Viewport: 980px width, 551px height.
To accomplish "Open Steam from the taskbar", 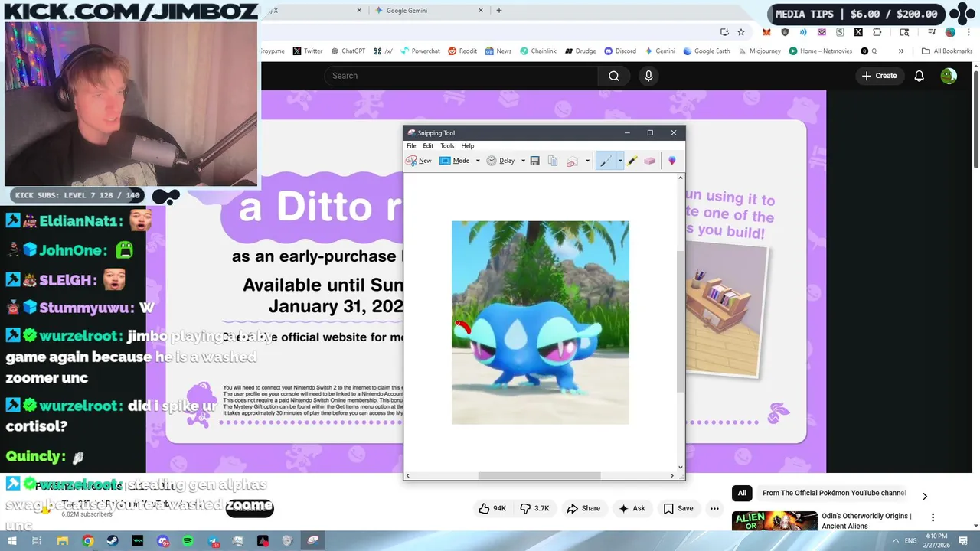I will point(113,541).
